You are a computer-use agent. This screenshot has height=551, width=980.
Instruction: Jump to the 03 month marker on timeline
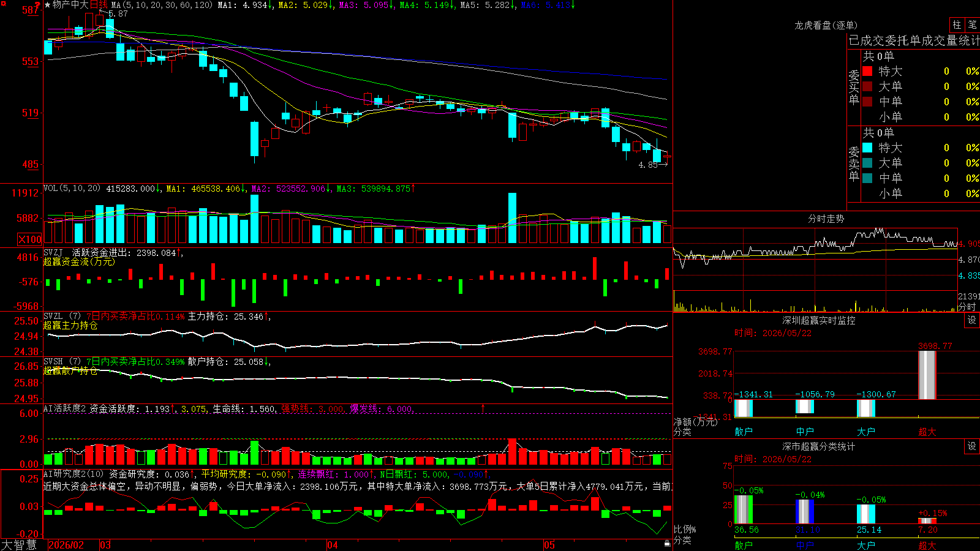click(105, 545)
